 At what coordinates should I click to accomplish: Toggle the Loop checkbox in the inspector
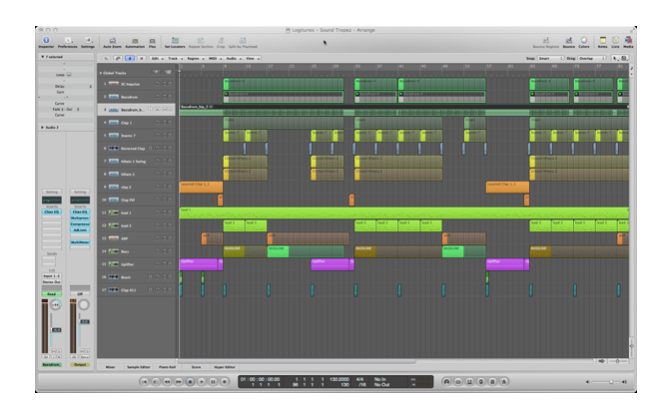pyautogui.click(x=69, y=75)
